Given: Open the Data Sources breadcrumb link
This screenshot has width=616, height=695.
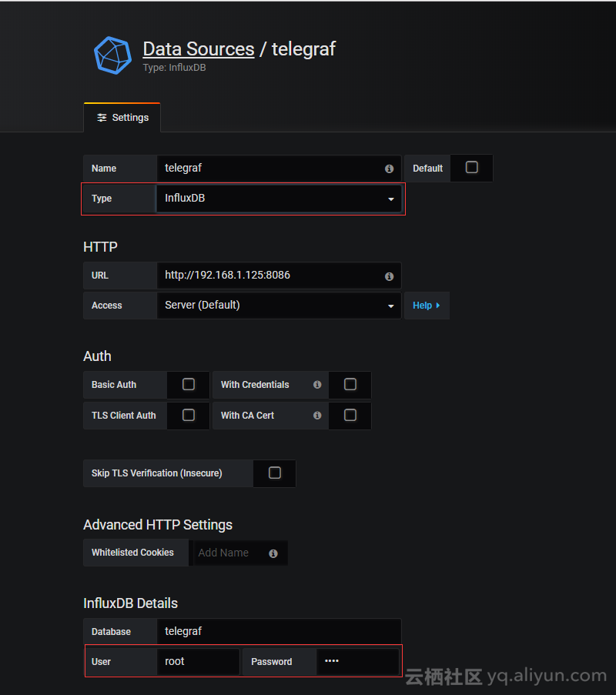Looking at the screenshot, I should point(198,49).
